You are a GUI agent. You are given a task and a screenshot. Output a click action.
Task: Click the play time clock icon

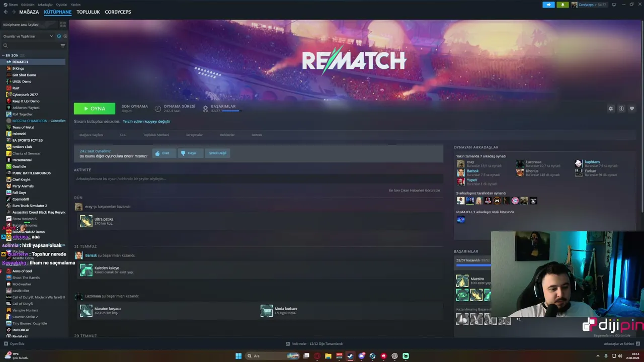158,109
